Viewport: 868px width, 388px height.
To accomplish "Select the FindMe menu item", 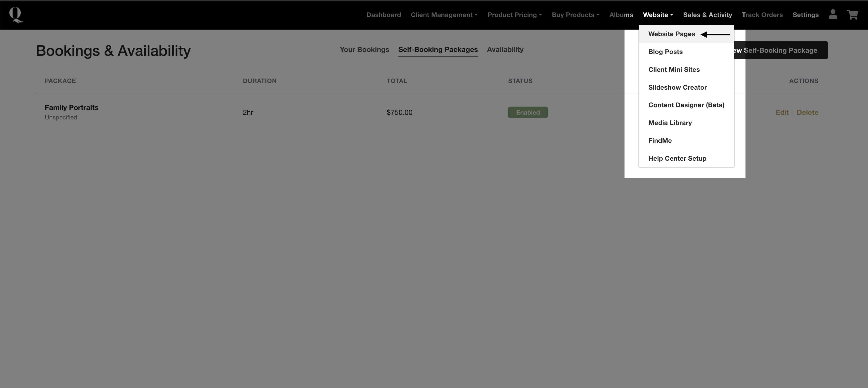I will point(660,141).
